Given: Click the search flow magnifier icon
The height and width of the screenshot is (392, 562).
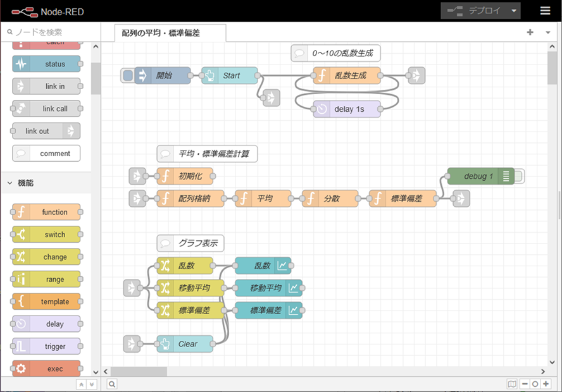Looking at the screenshot, I should [x=112, y=384].
